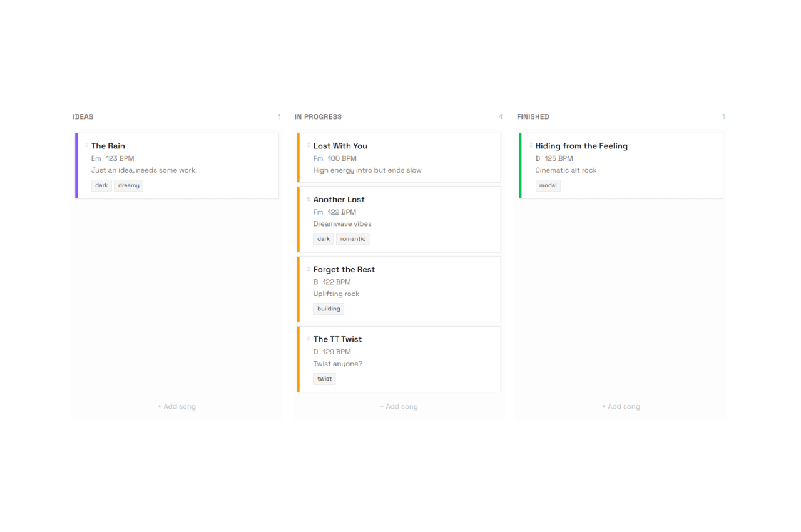The width and height of the screenshot is (801, 532).
Task: Click the purple status stripe on The Rain
Action: [76, 166]
